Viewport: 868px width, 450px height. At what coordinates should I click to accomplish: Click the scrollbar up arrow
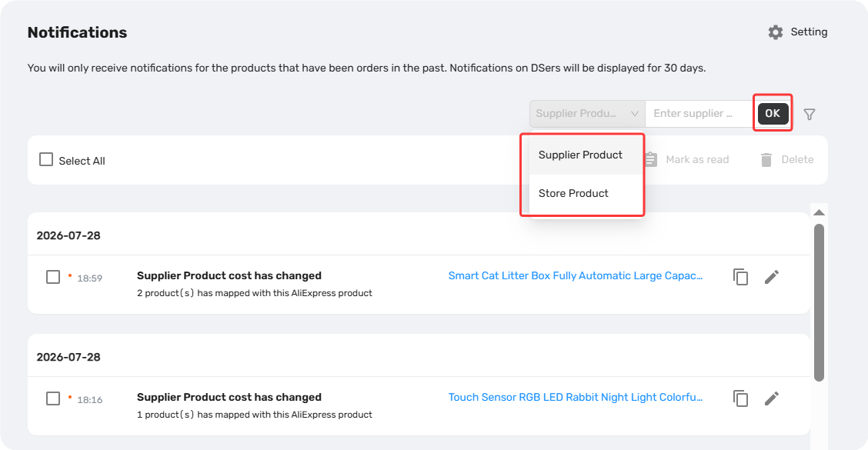point(820,212)
